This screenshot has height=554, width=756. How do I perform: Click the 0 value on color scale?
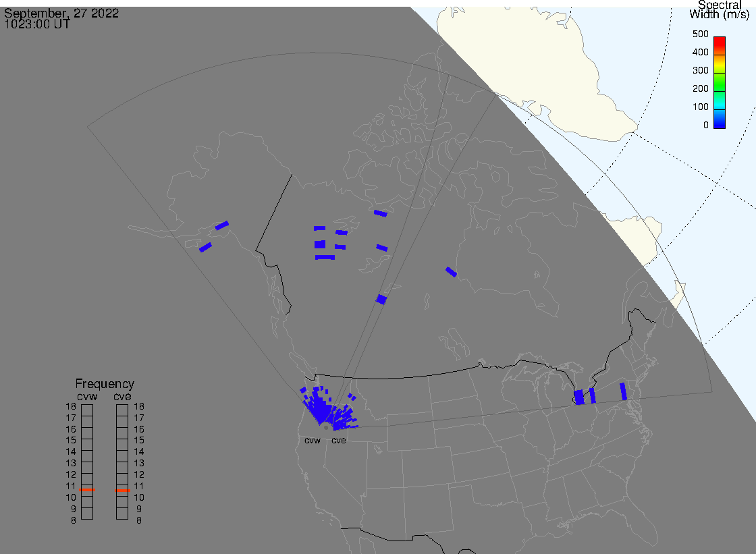[x=706, y=126]
